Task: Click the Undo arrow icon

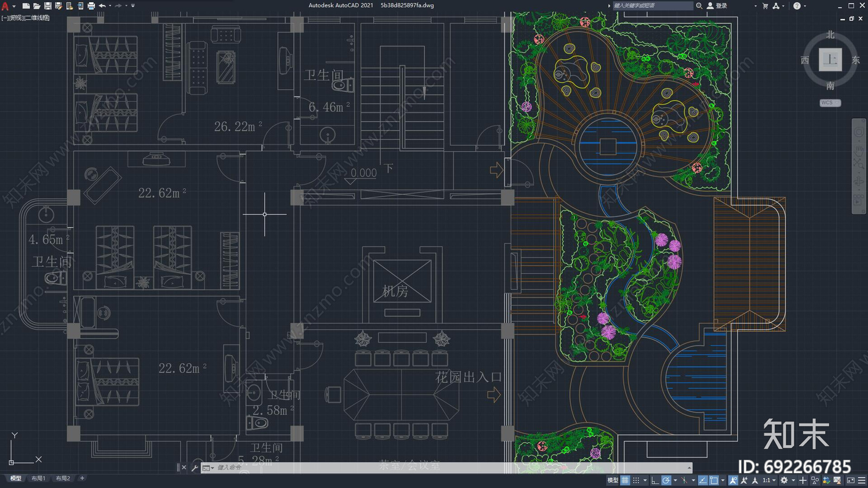Action: 102,5
